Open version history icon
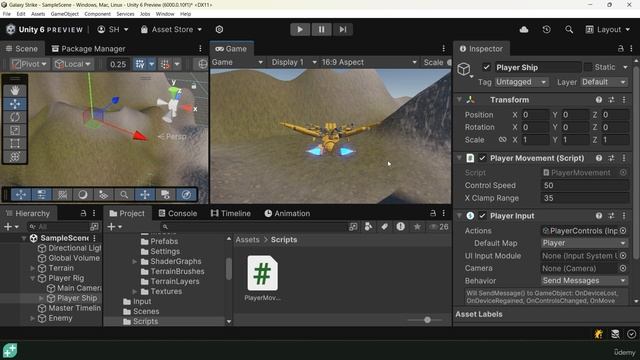 (547, 29)
